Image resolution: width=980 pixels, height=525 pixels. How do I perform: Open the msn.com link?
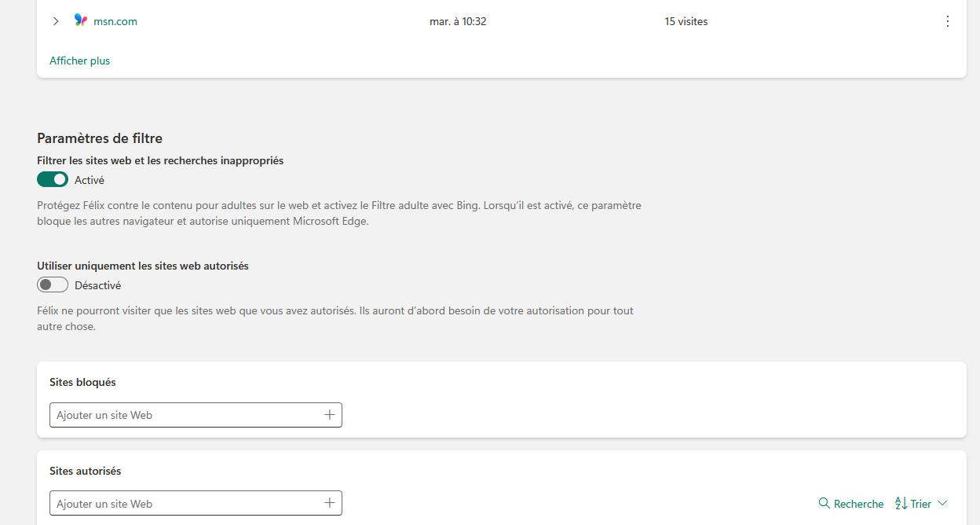click(115, 21)
